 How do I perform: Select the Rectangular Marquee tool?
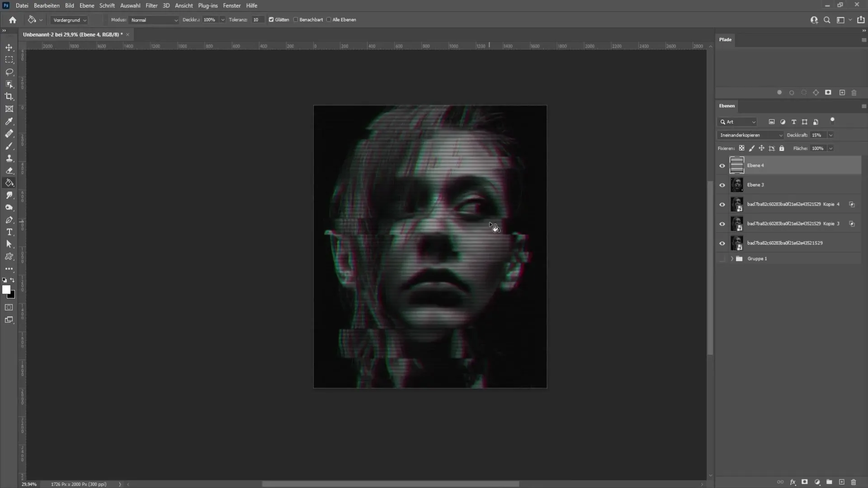[x=9, y=60]
